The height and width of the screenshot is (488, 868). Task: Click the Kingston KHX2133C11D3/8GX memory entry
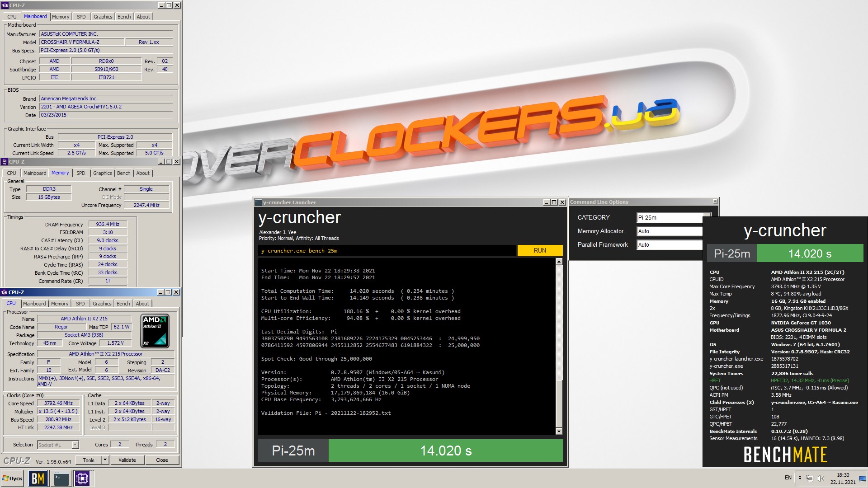[x=809, y=308]
